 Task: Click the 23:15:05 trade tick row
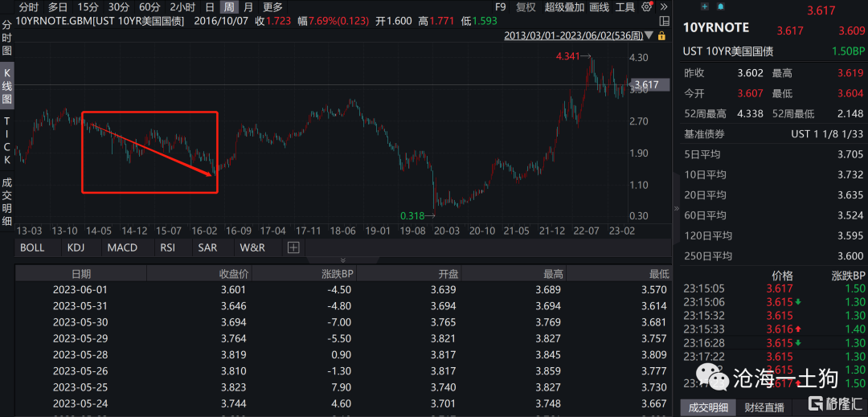click(773, 288)
